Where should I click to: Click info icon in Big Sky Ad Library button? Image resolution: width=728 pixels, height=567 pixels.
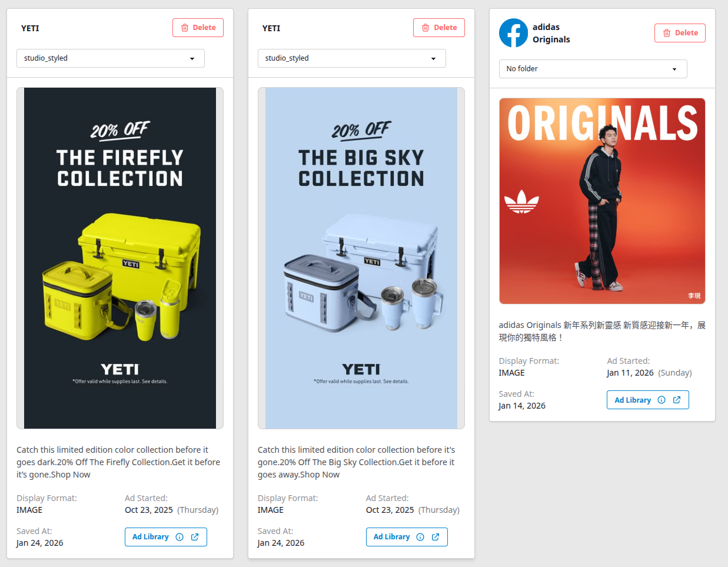[420, 537]
